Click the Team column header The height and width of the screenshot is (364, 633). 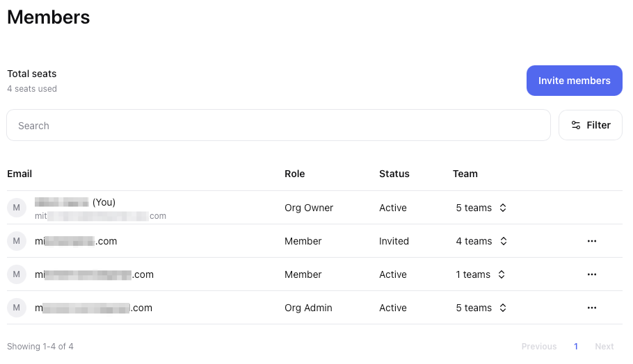tap(465, 174)
